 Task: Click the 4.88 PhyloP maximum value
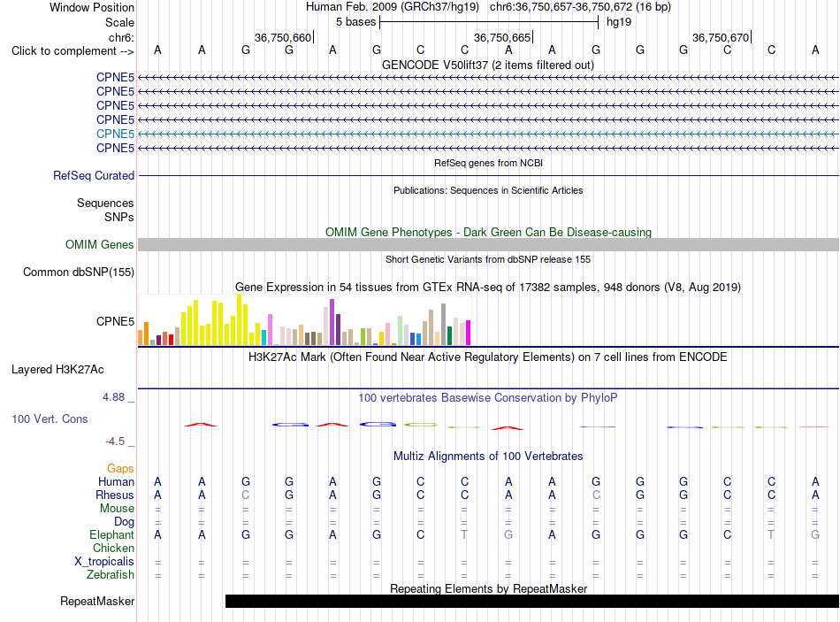pos(113,397)
